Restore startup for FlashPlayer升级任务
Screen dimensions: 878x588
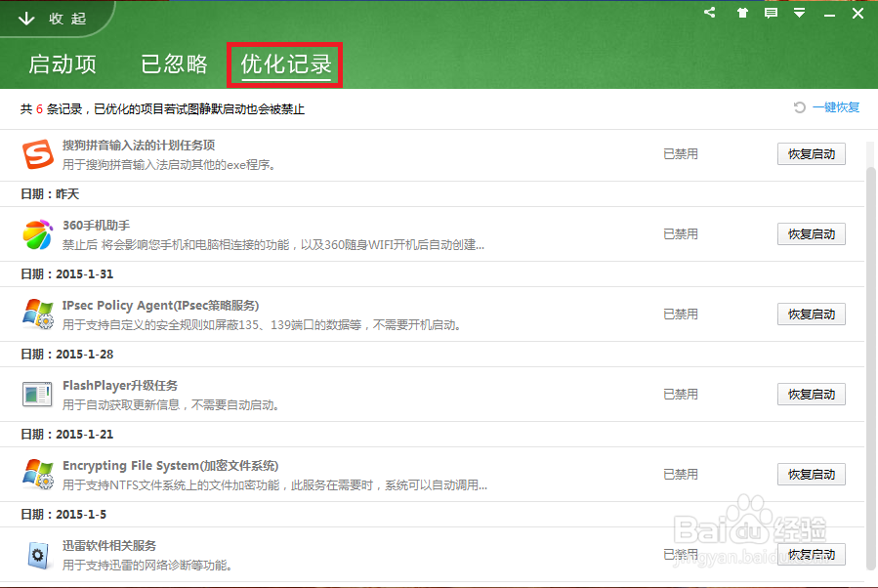click(x=812, y=395)
